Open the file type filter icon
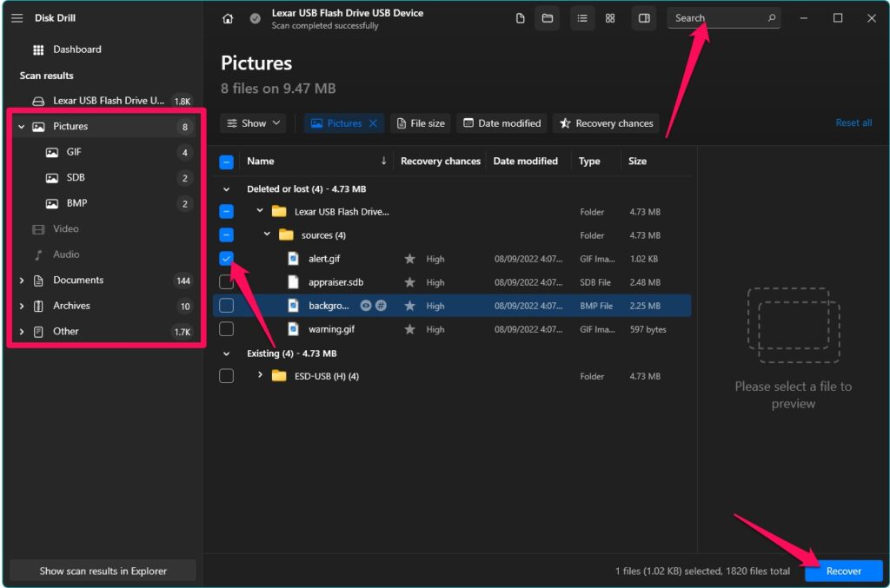The height and width of the screenshot is (588, 890). [520, 17]
